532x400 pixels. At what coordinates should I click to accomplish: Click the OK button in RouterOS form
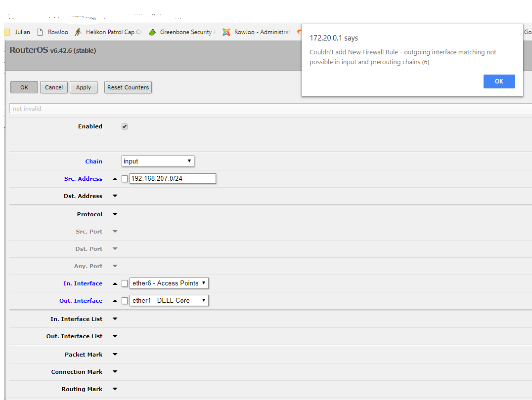point(24,87)
